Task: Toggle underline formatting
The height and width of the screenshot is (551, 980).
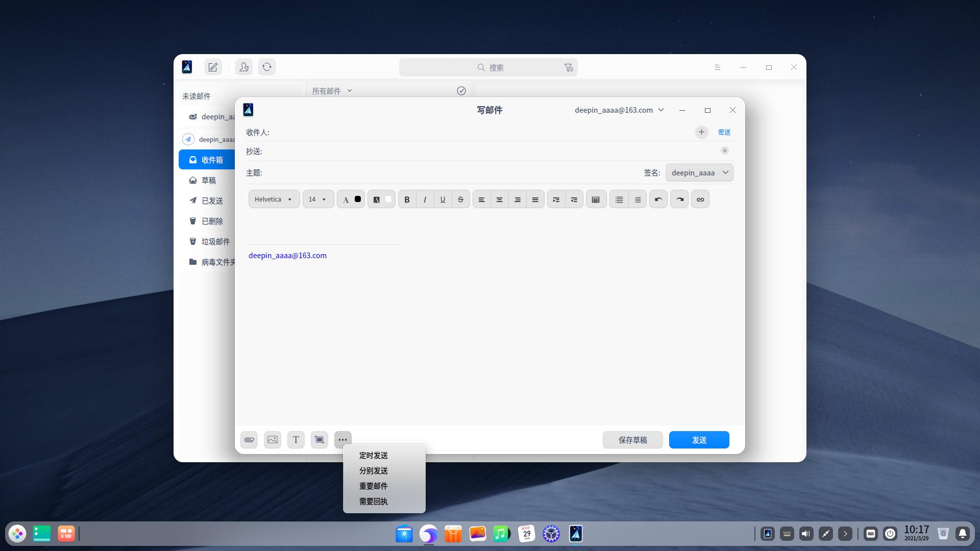Action: pyautogui.click(x=442, y=199)
